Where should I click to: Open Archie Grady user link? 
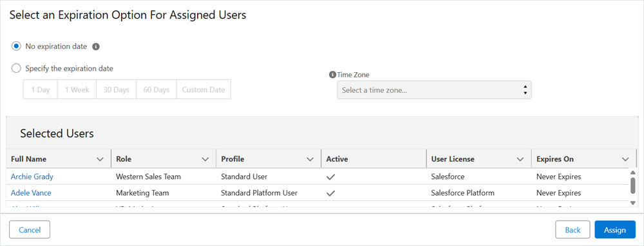(32, 176)
